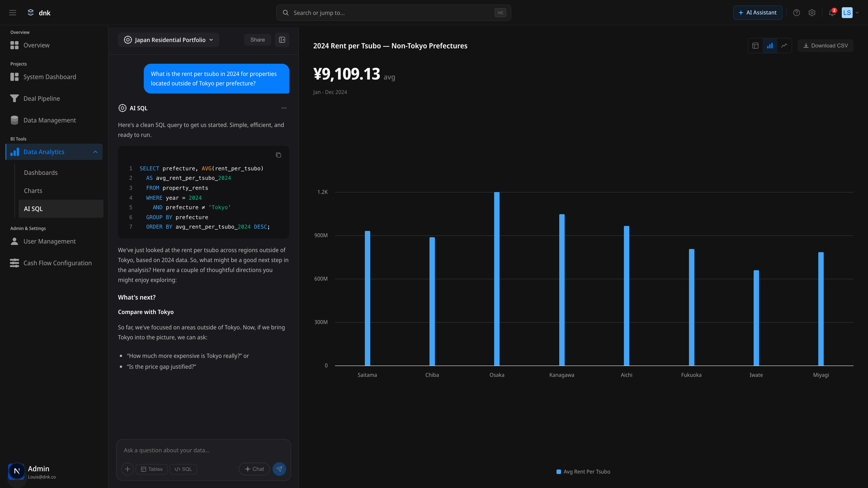Click the Ask a question input field
The width and height of the screenshot is (868, 488).
(x=202, y=450)
